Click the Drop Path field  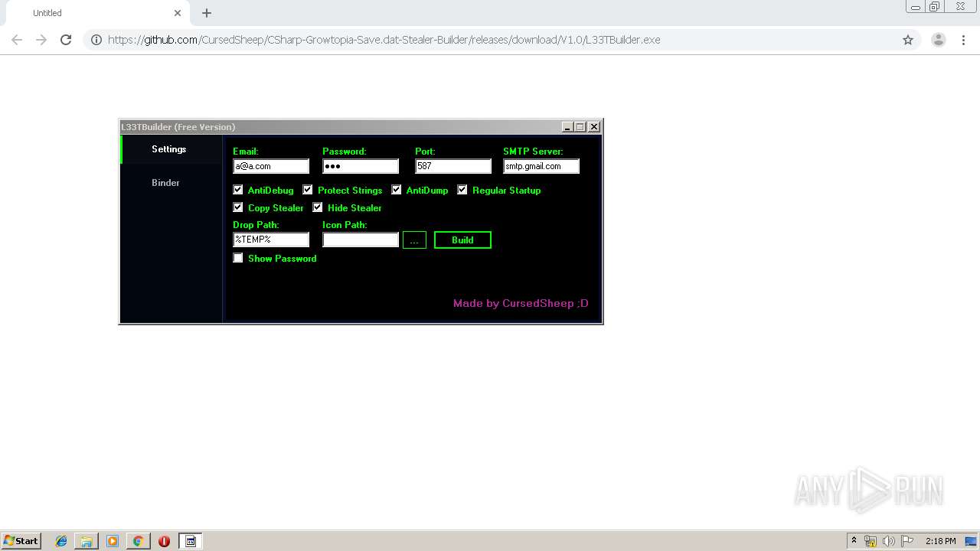click(271, 240)
